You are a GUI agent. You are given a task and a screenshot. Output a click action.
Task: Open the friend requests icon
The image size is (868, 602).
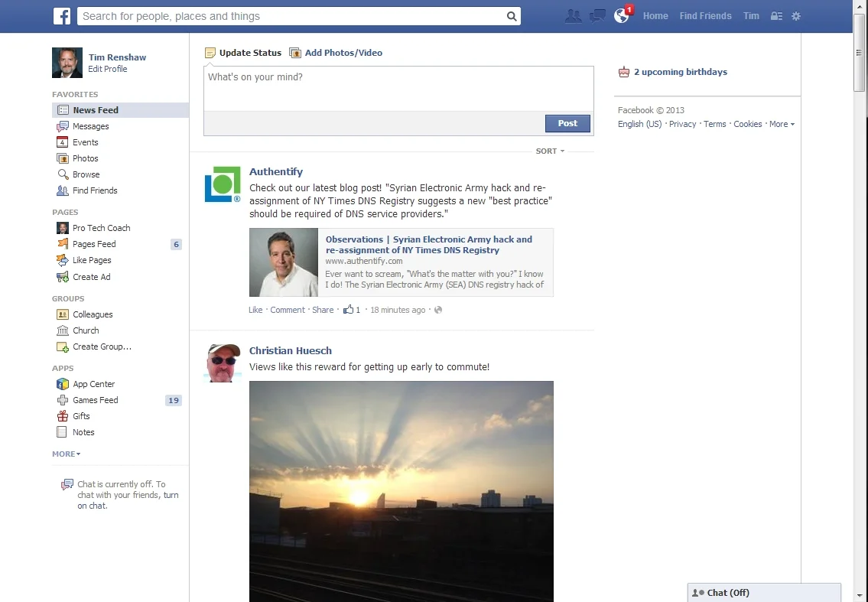click(x=573, y=16)
